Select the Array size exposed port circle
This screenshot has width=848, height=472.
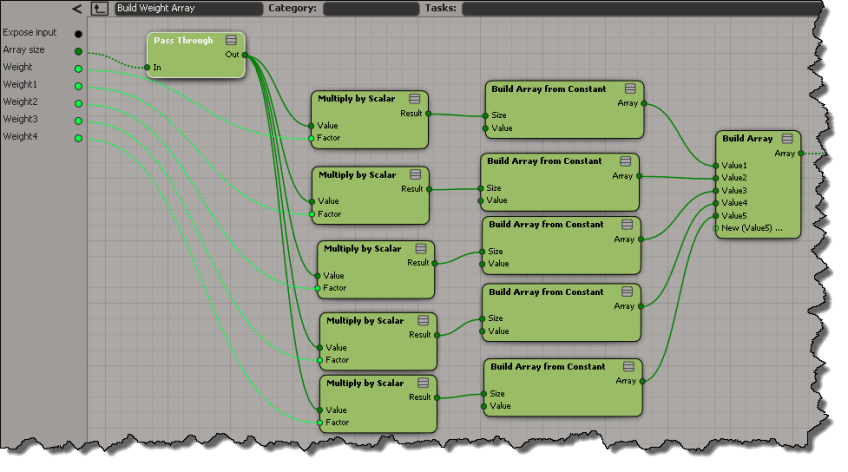pos(78,50)
